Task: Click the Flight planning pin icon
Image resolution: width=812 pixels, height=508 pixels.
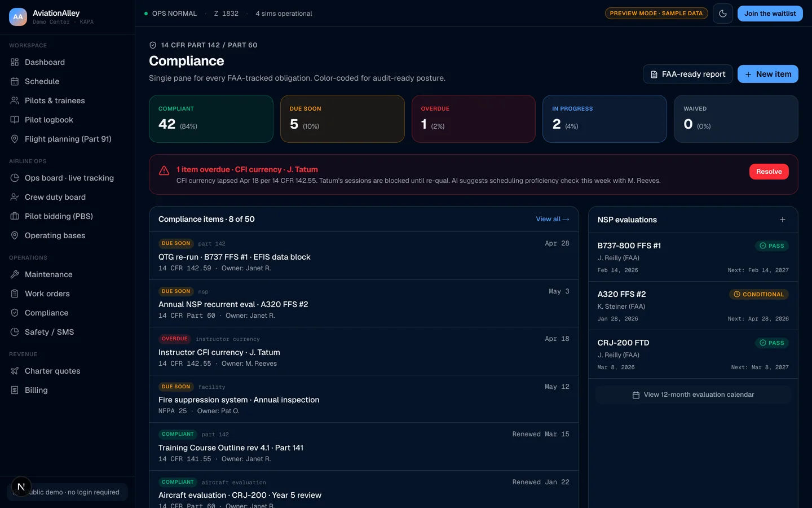Action: (x=15, y=139)
